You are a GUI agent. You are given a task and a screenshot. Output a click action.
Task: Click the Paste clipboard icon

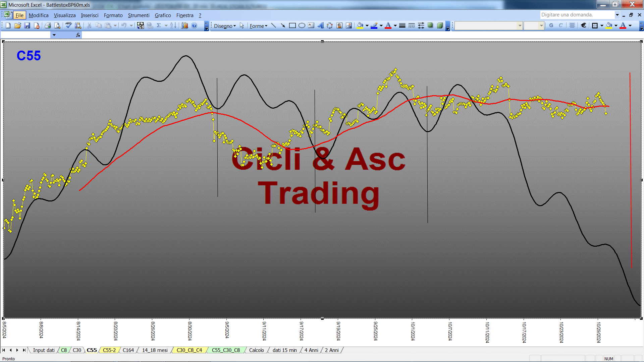click(108, 25)
